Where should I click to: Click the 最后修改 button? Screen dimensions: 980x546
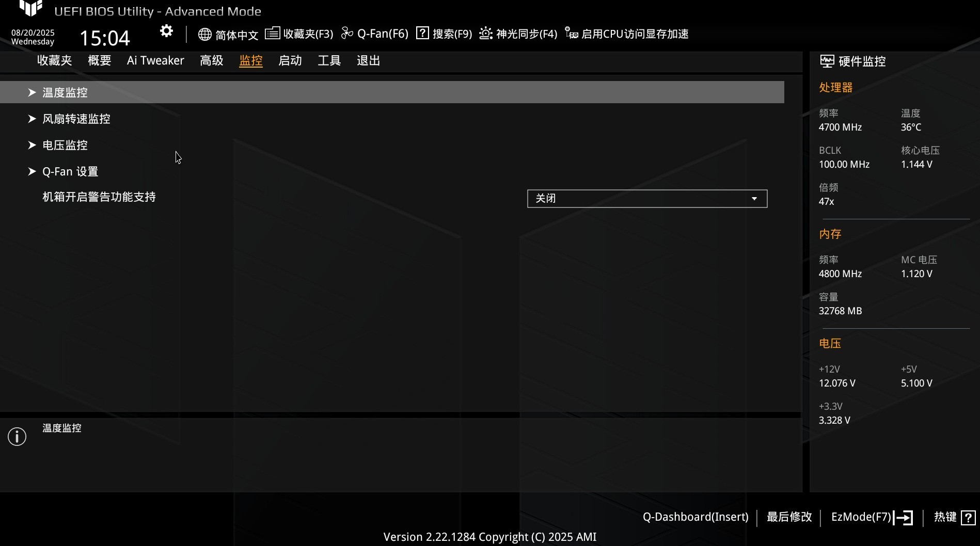pyautogui.click(x=789, y=517)
